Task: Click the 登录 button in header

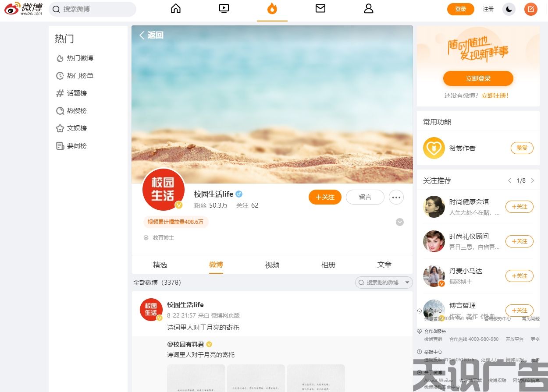Action: point(461,9)
